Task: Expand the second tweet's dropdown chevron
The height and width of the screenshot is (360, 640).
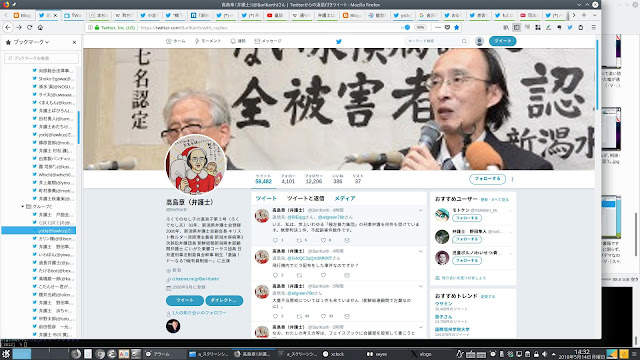Action: point(420,251)
